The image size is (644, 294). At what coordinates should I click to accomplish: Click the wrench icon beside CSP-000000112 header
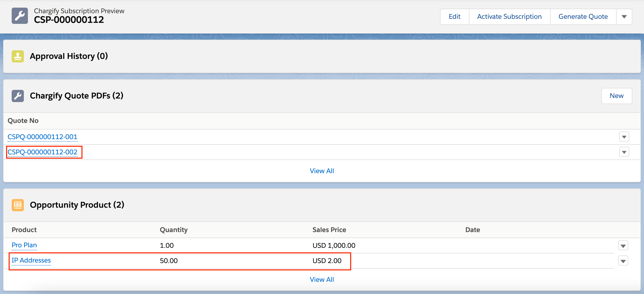20,16
